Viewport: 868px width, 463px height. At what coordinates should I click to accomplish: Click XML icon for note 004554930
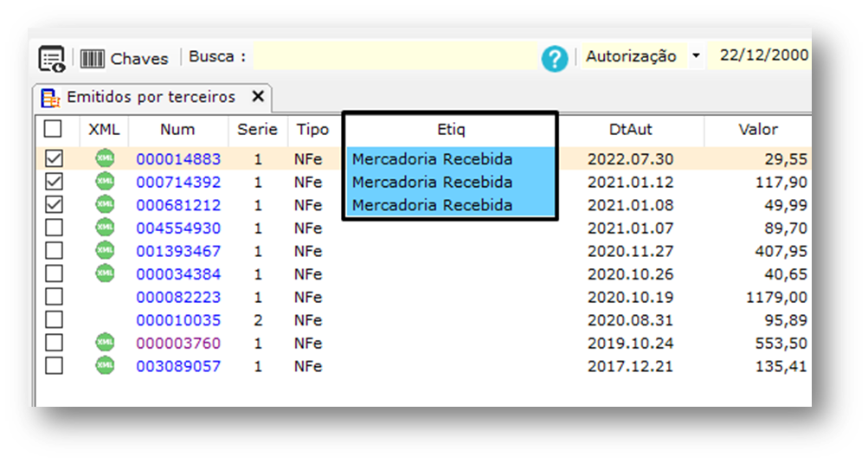pyautogui.click(x=105, y=227)
